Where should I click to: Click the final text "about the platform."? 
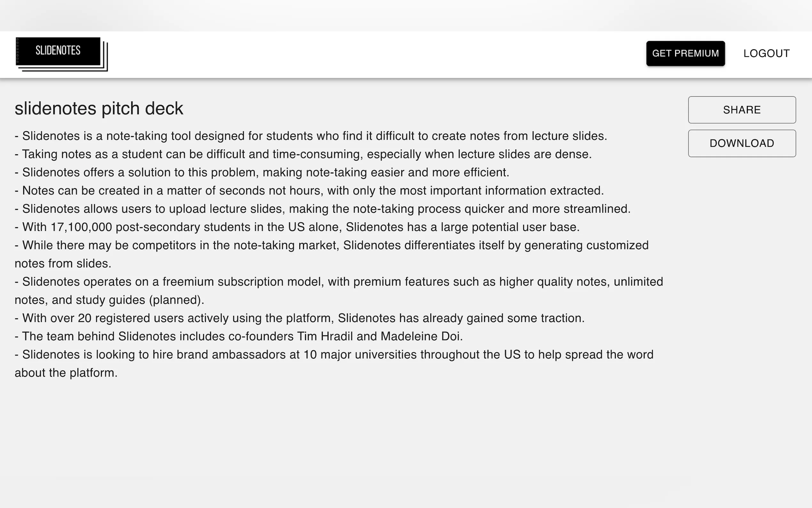66,373
